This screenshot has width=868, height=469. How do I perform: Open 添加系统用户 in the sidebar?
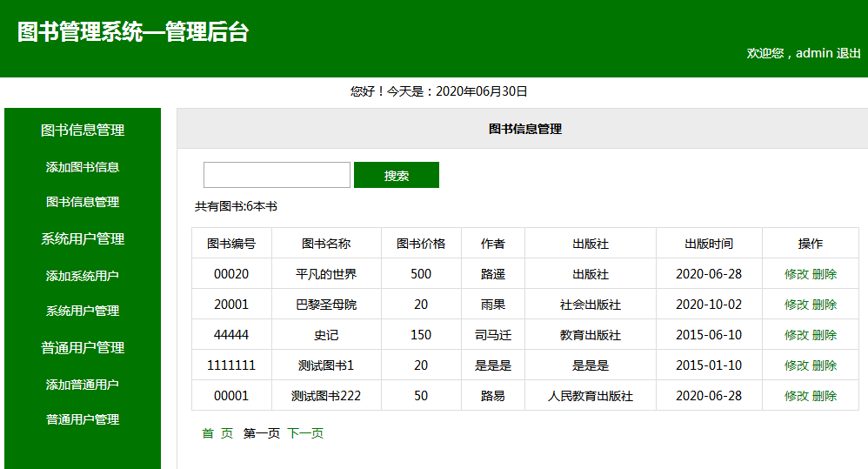coord(83,276)
